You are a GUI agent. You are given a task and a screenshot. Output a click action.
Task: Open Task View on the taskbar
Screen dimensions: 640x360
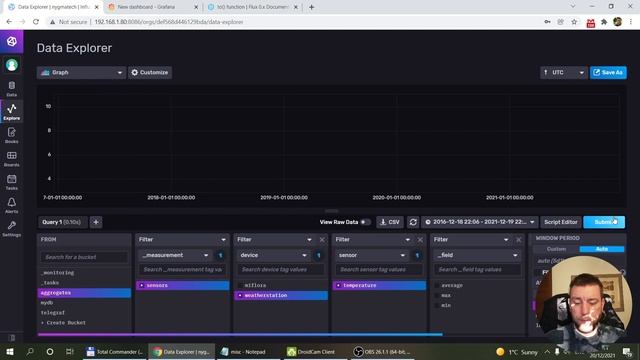69,351
